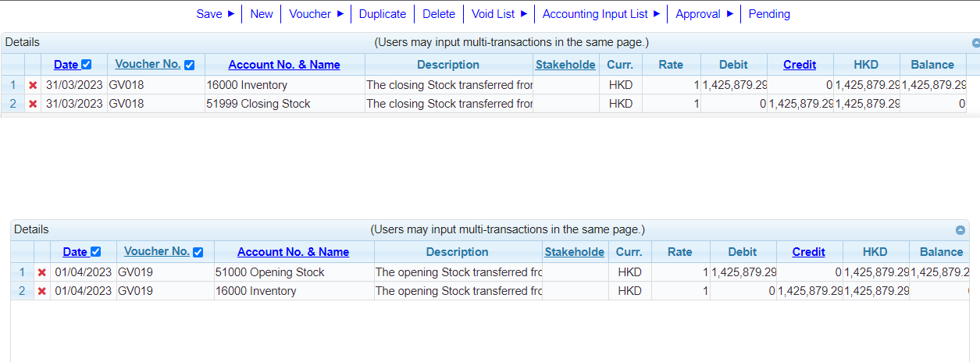Delete row 2 of voucher GV019
Viewport: 980px width, 362px height.
[x=42, y=291]
